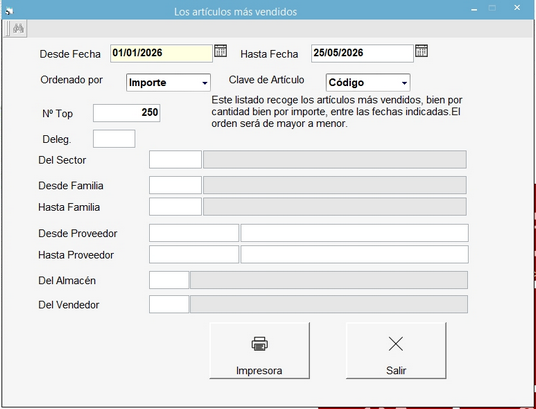Click the Hasta Familia code field

point(175,207)
